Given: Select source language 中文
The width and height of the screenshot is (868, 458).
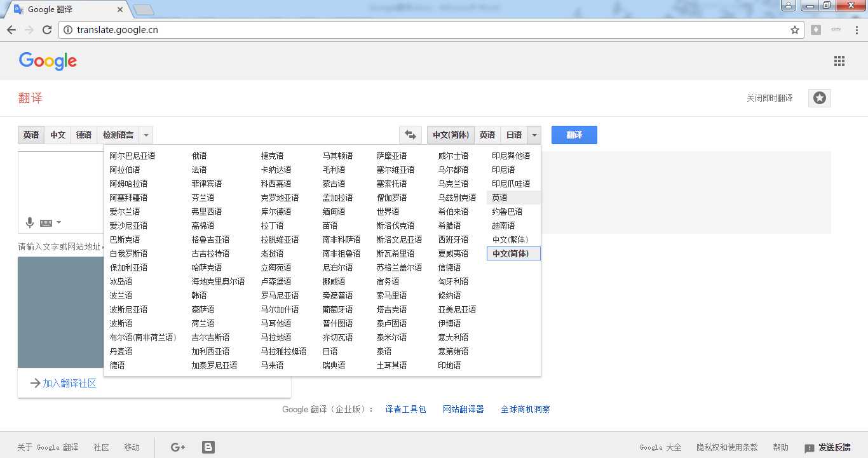Looking at the screenshot, I should pyautogui.click(x=58, y=135).
